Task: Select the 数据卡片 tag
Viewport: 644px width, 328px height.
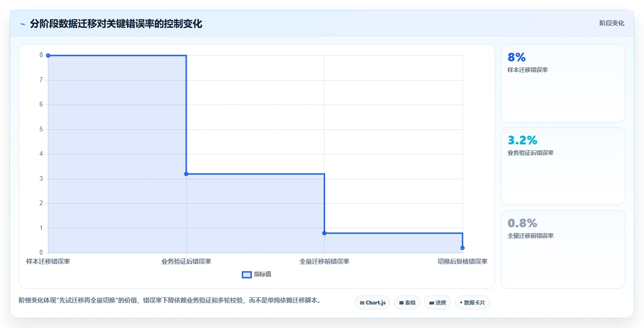Action: [472, 303]
